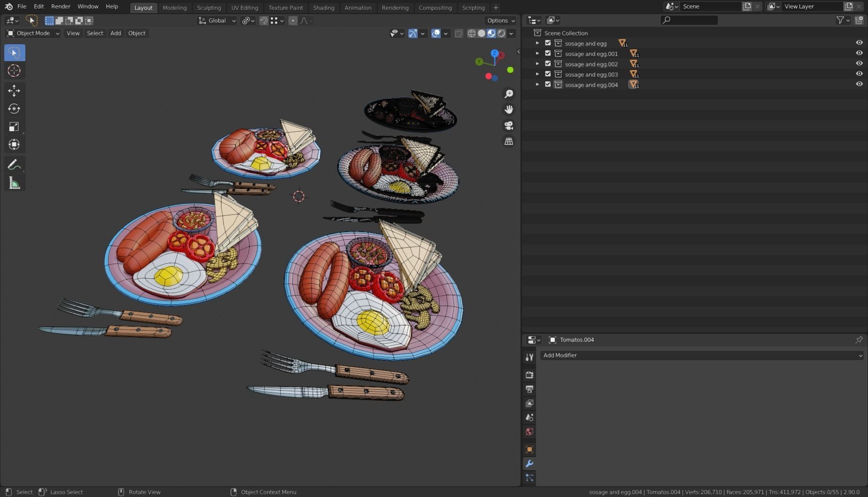
Task: Click the Blender logo menu icon
Action: click(8, 7)
